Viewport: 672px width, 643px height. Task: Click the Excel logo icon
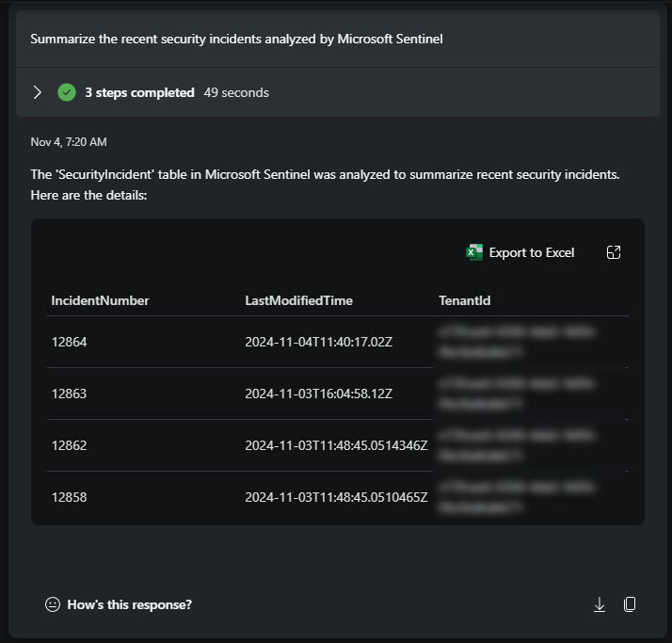pos(474,252)
